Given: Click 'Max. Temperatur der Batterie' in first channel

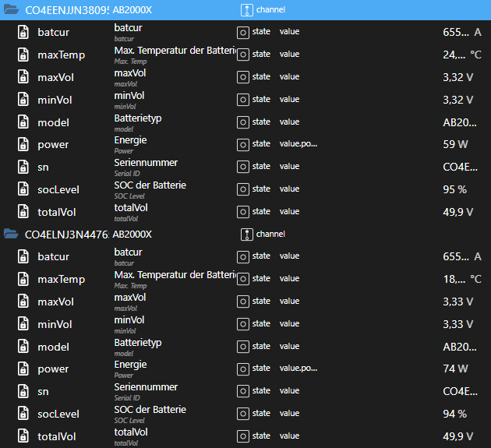Looking at the screenshot, I should click(175, 51).
